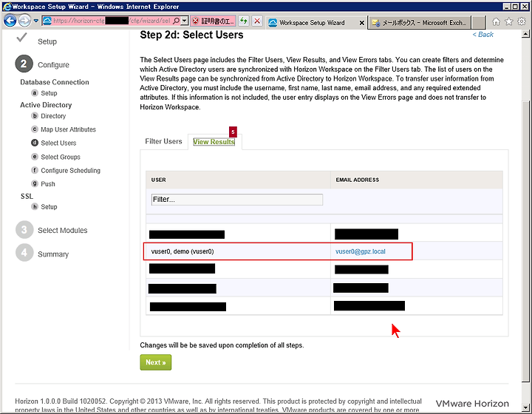Open Database Connection Setup sub-step

pyautogui.click(x=44, y=93)
